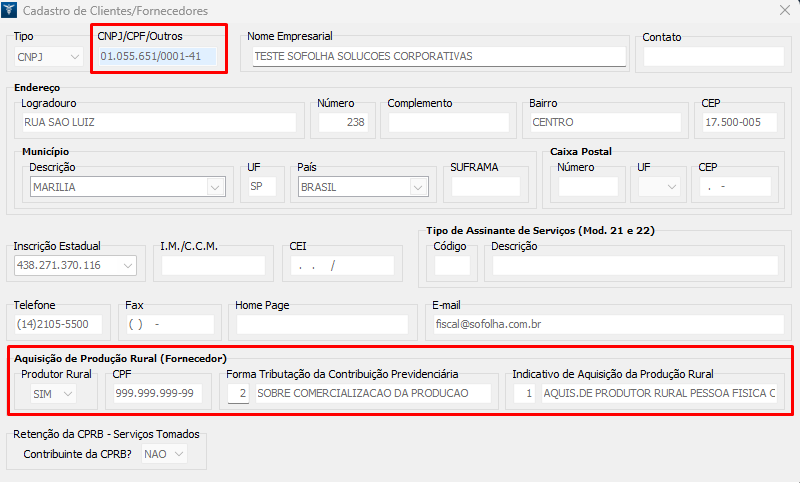This screenshot has width=800, height=483.
Task: Click the Logradouro address field
Action: [158, 123]
